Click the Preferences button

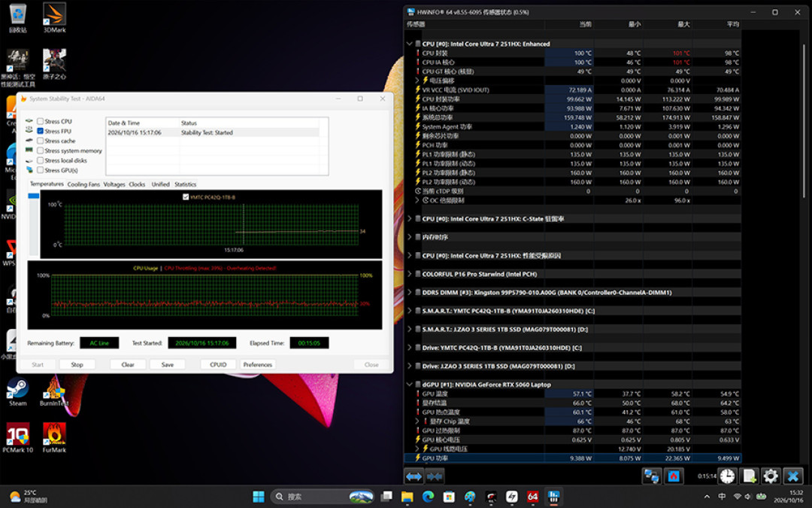[x=257, y=364]
